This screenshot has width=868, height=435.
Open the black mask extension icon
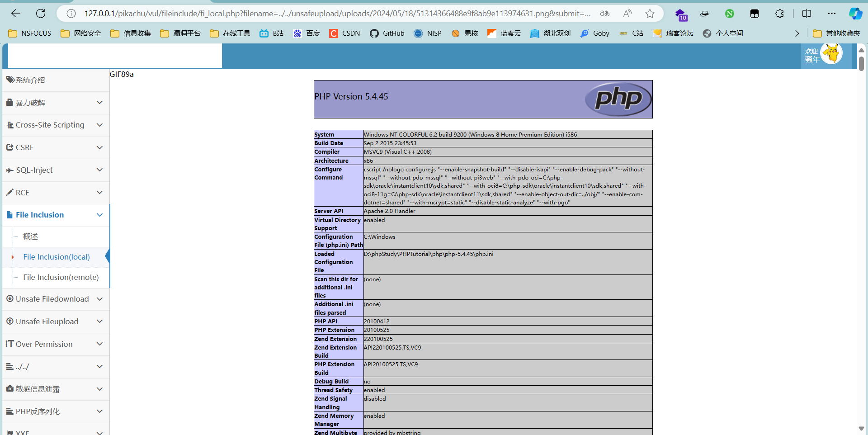755,14
